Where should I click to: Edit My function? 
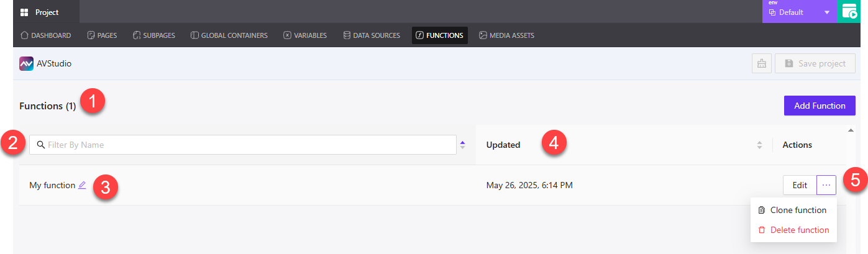point(800,185)
